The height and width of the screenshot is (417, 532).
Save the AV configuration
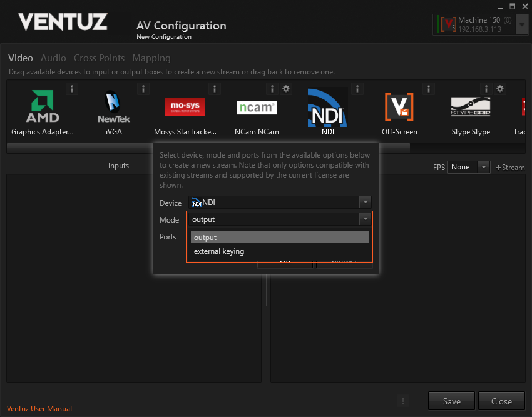pos(451,401)
